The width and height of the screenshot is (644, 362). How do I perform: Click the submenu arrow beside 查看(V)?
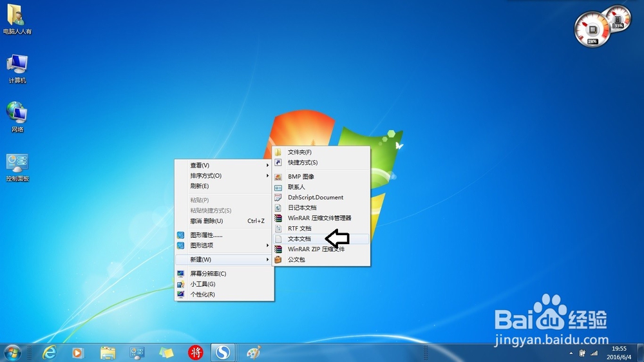point(267,165)
